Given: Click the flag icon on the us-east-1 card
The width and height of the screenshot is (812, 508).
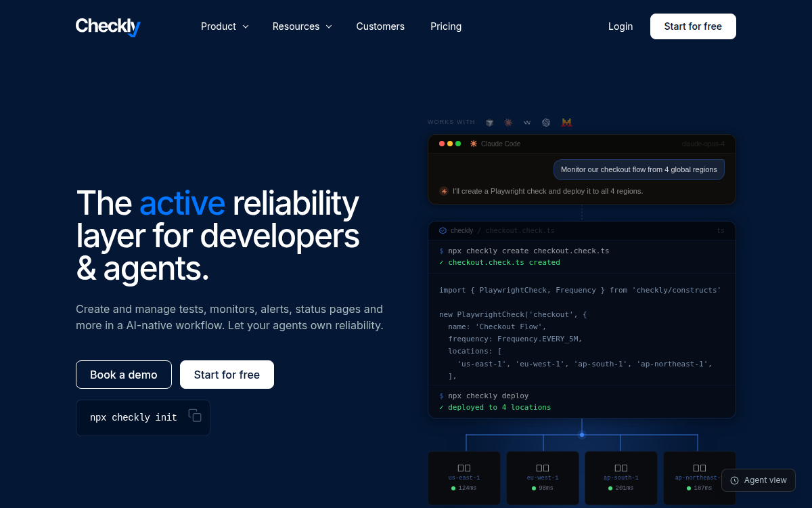Looking at the screenshot, I should 464,468.
